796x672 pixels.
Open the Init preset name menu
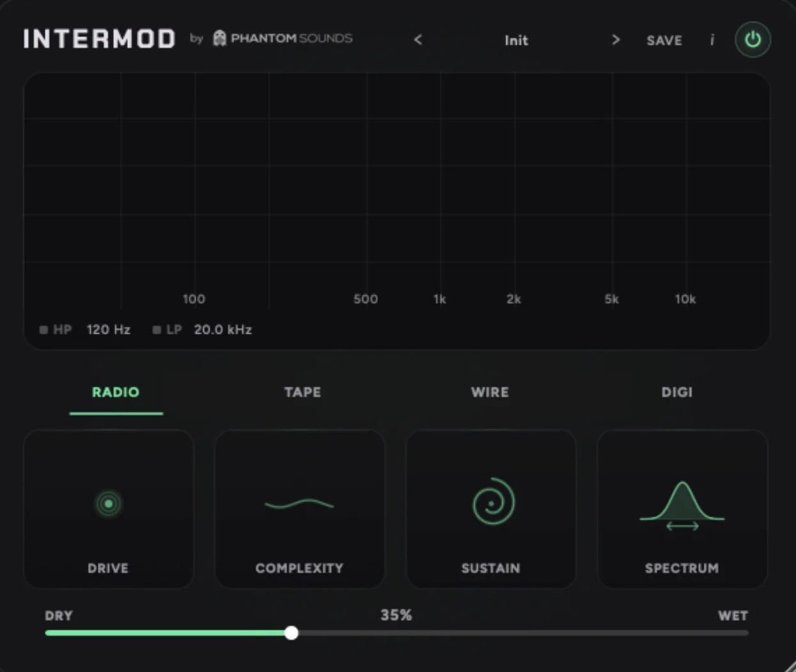tap(516, 40)
